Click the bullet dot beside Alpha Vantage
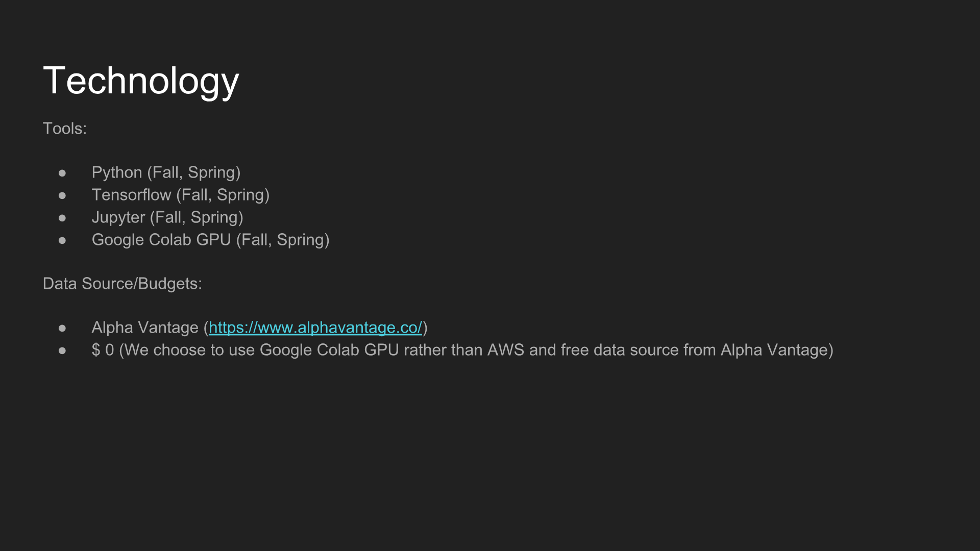Image resolution: width=980 pixels, height=551 pixels. [62, 329]
